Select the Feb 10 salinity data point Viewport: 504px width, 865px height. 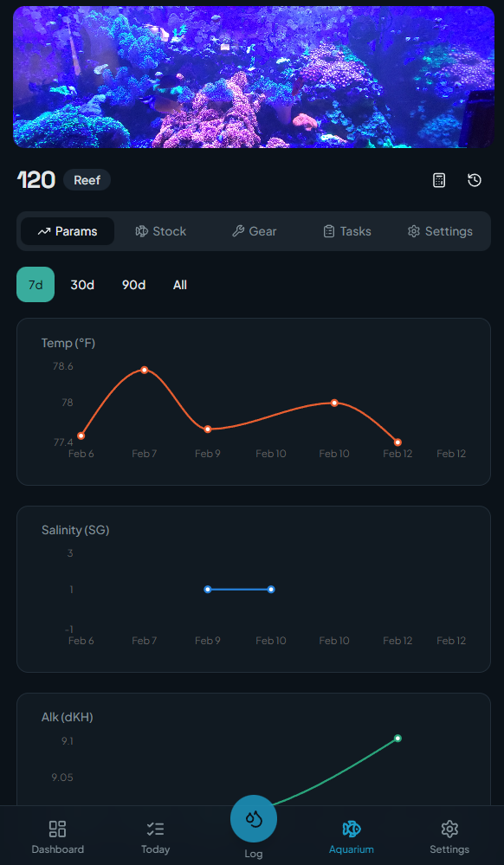(x=271, y=590)
